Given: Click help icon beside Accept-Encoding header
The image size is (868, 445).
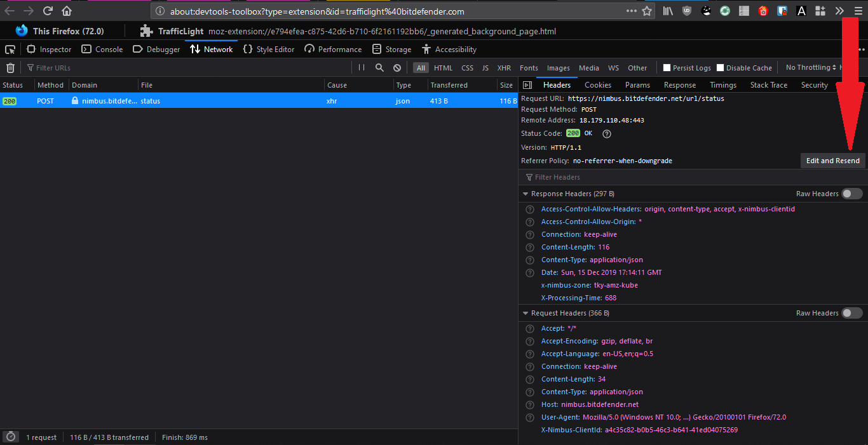Looking at the screenshot, I should point(530,342).
